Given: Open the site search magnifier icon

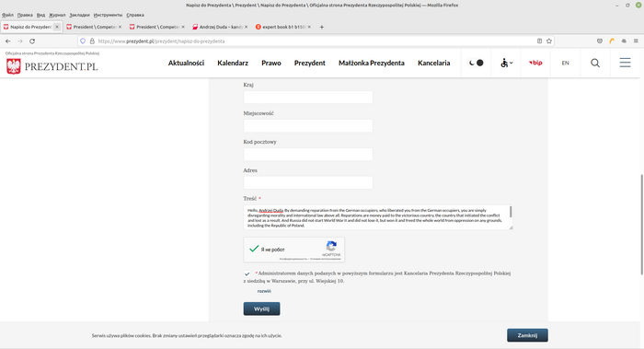Looking at the screenshot, I should [595, 63].
